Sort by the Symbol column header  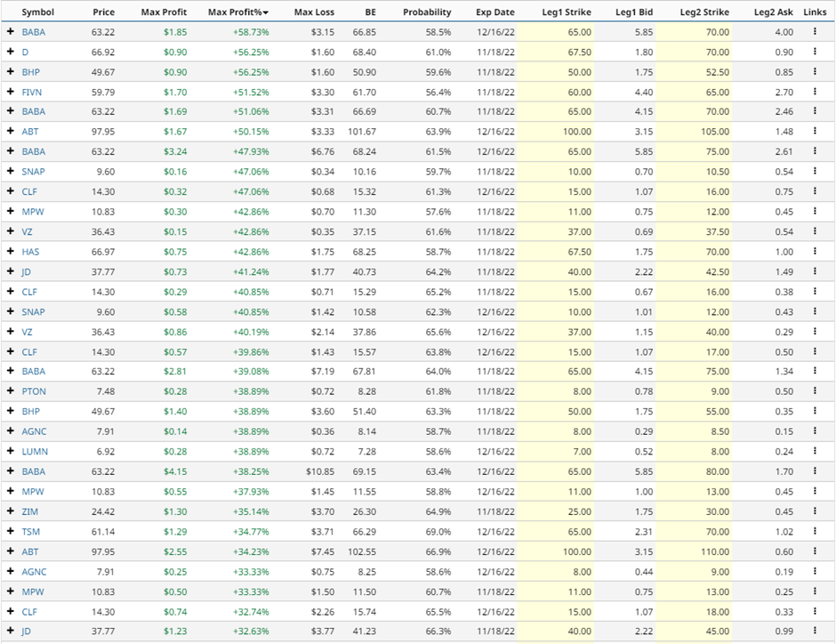pyautogui.click(x=38, y=12)
